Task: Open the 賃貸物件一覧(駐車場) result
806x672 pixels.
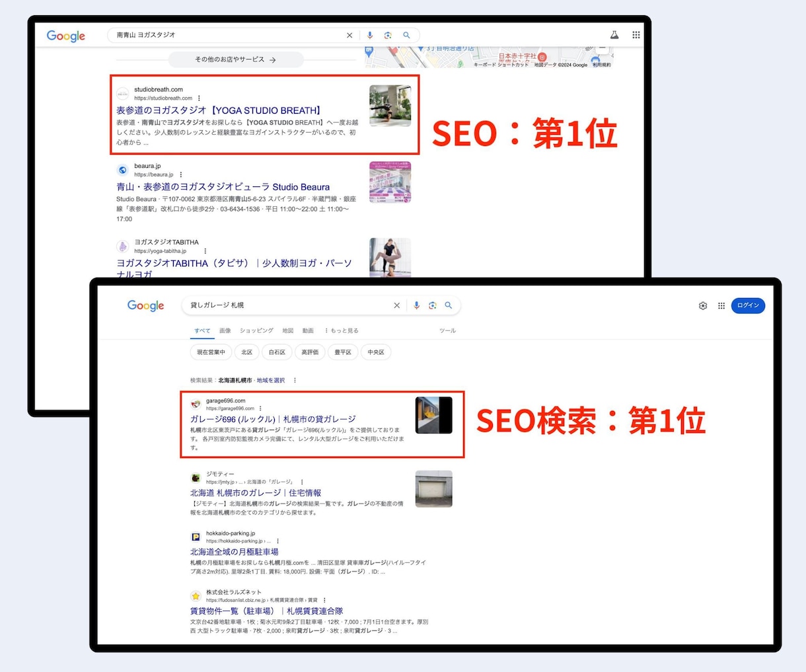Action: pyautogui.click(x=267, y=611)
